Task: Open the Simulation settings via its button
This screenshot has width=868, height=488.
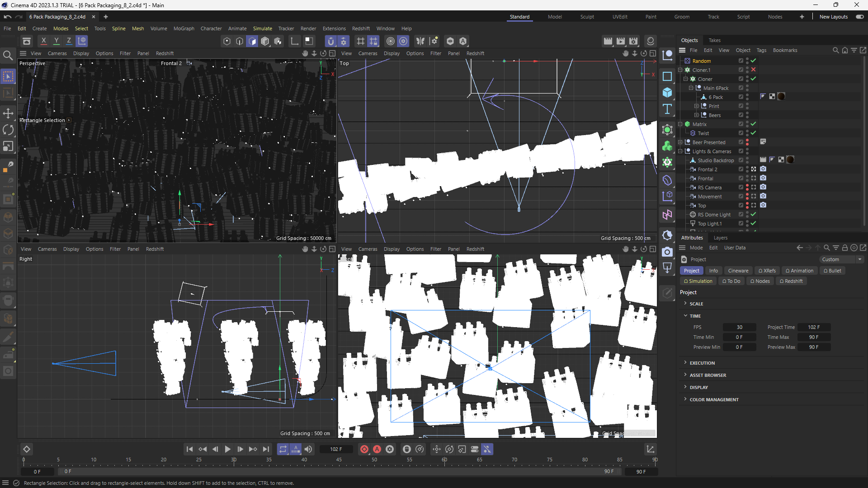Action: tap(698, 281)
